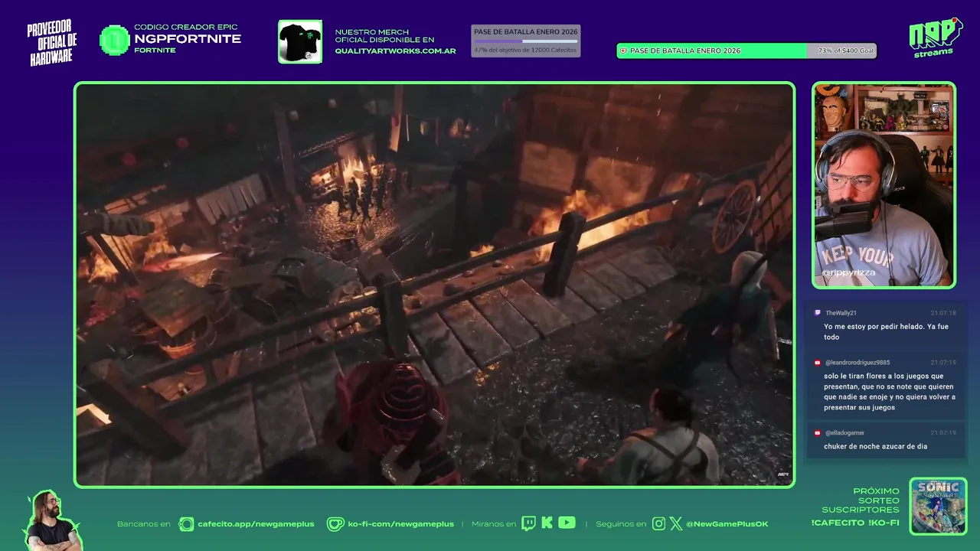Click the 12000 Cafecitos progress bar

pyautogui.click(x=525, y=41)
